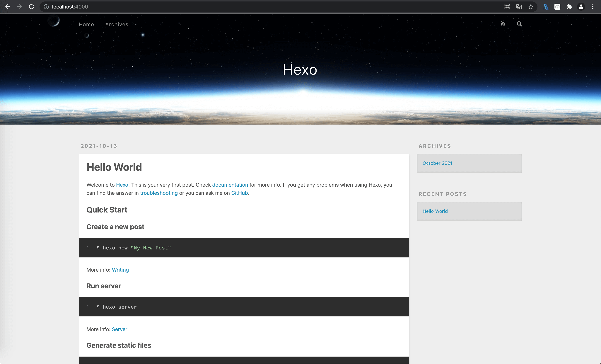
Task: Click the troubleshooting link
Action: click(x=159, y=193)
